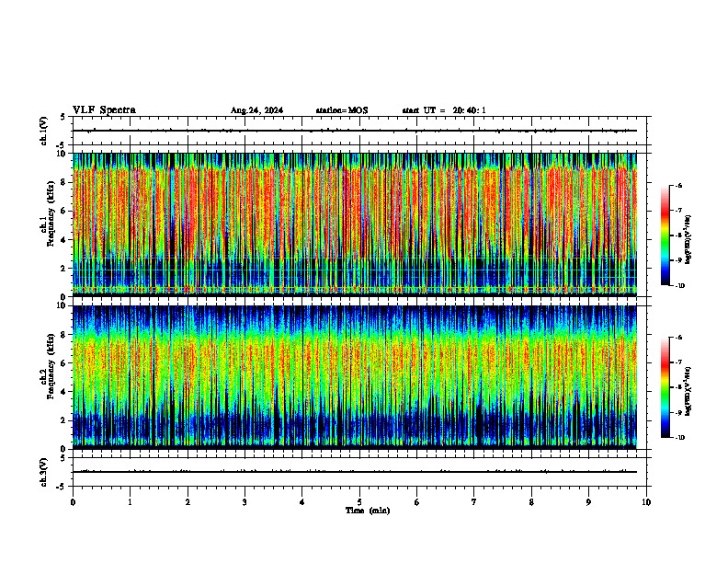This screenshot has width=728, height=563.
Task: Click the "VLF Spectra" plot title
Action: click(104, 110)
